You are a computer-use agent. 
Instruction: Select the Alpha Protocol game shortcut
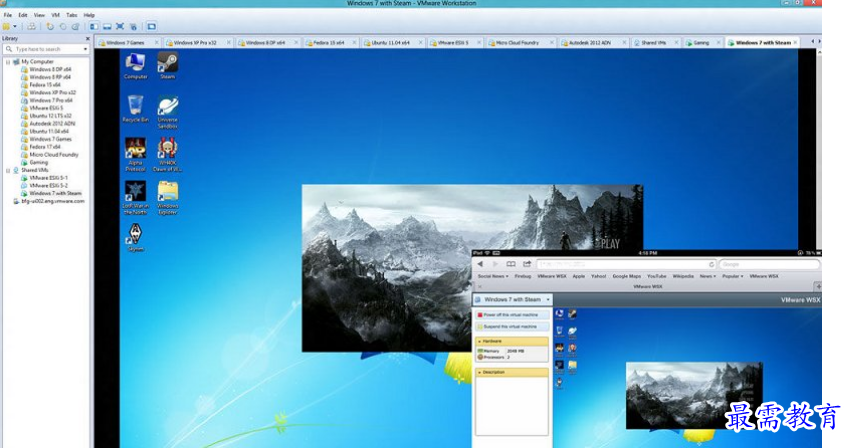tap(135, 154)
